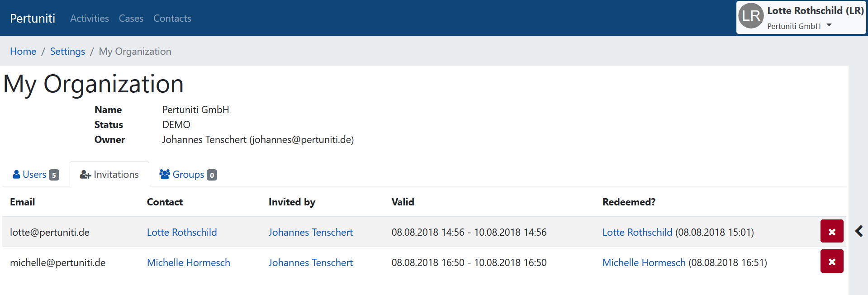The image size is (868, 295).
Task: Click the Groups count badge 0
Action: point(212,175)
